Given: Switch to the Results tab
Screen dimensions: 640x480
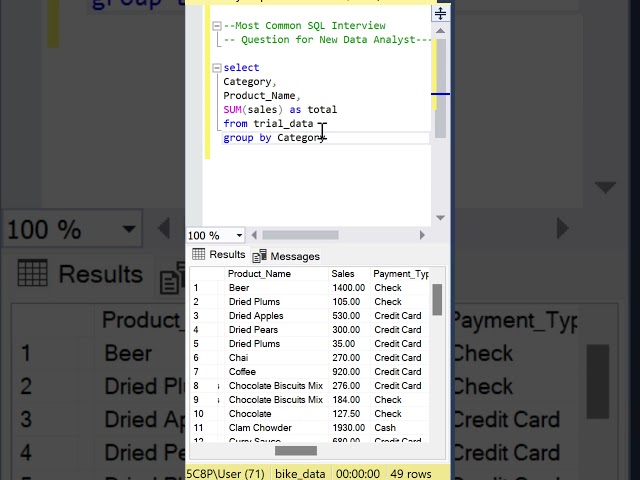Looking at the screenshot, I should [x=219, y=254].
